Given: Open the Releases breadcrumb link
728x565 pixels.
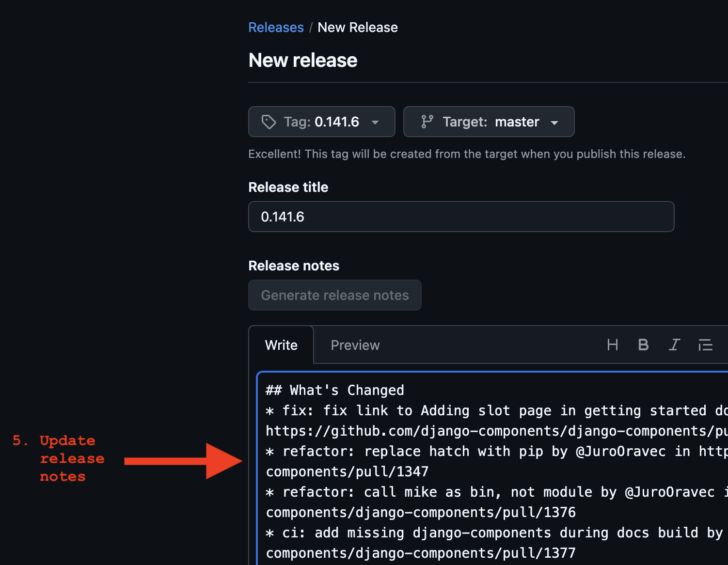Looking at the screenshot, I should pyautogui.click(x=276, y=27).
